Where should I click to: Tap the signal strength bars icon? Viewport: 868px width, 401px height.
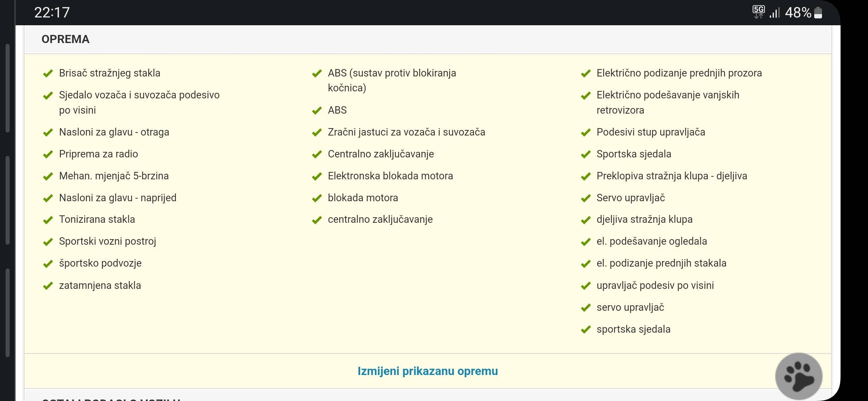click(x=775, y=13)
